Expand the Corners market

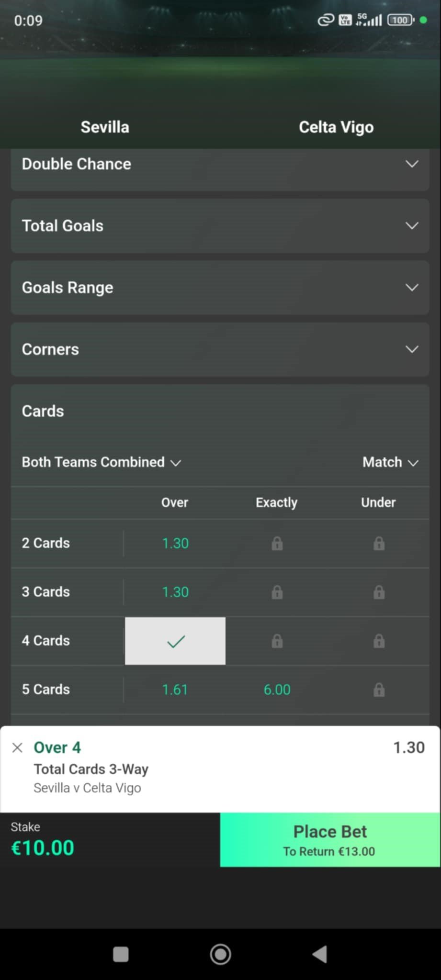tap(220, 349)
